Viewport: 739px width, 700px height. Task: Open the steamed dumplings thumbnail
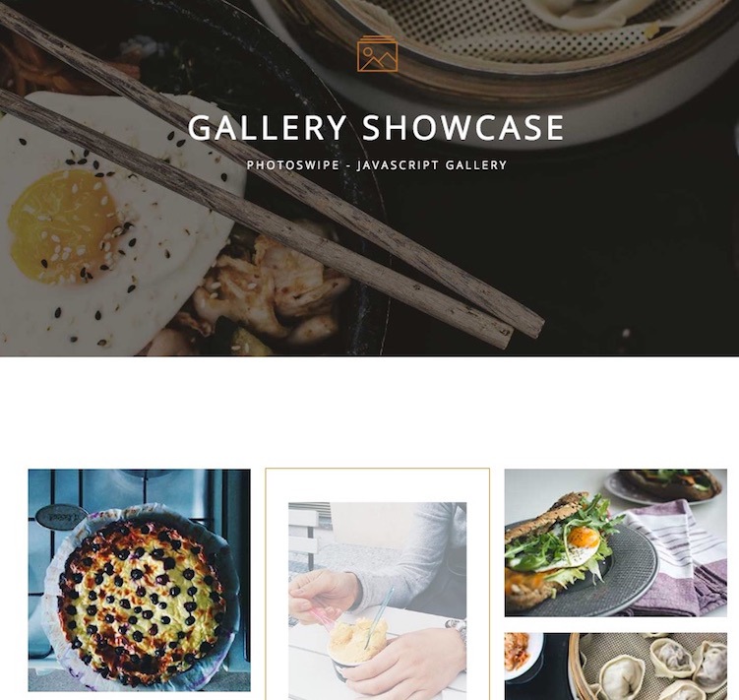coord(616,667)
